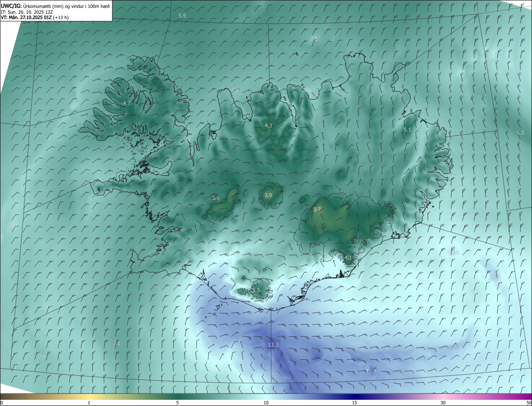The width and height of the screenshot is (532, 406).
Task: Click the 3.9 value on Hofsjökull glacier
Action: [x=268, y=195]
